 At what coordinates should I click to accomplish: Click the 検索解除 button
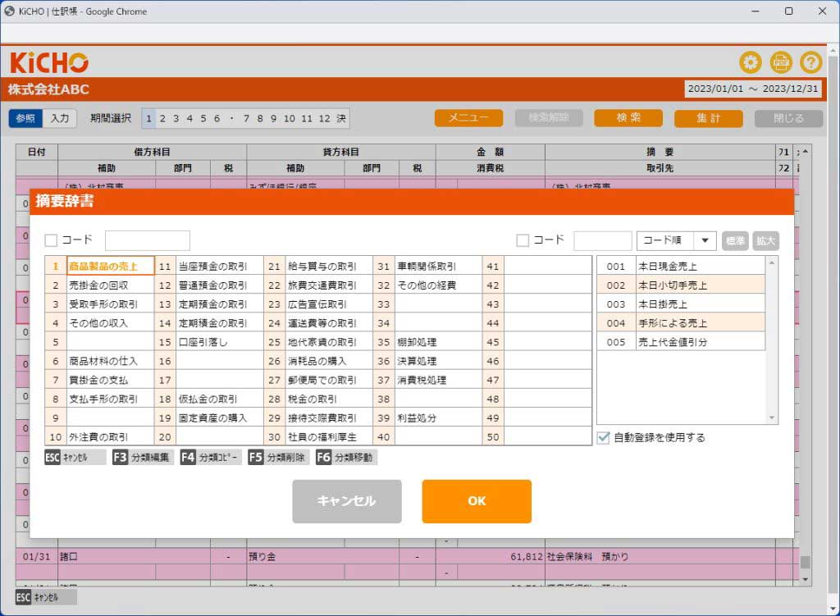tap(549, 118)
